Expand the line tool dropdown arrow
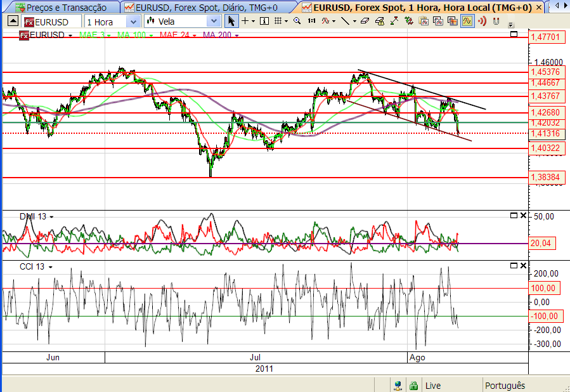This screenshot has height=392, width=570. click(x=354, y=22)
